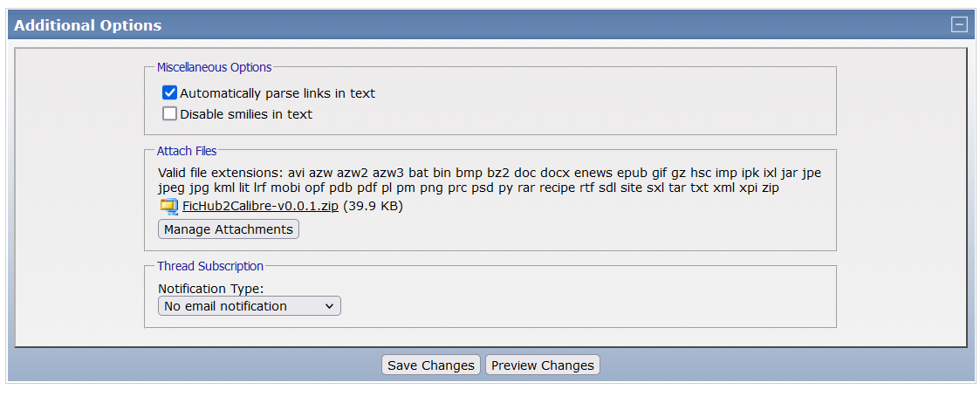Click the "No email notification" selected value
Viewport: 980px width, 396px height.
point(225,306)
